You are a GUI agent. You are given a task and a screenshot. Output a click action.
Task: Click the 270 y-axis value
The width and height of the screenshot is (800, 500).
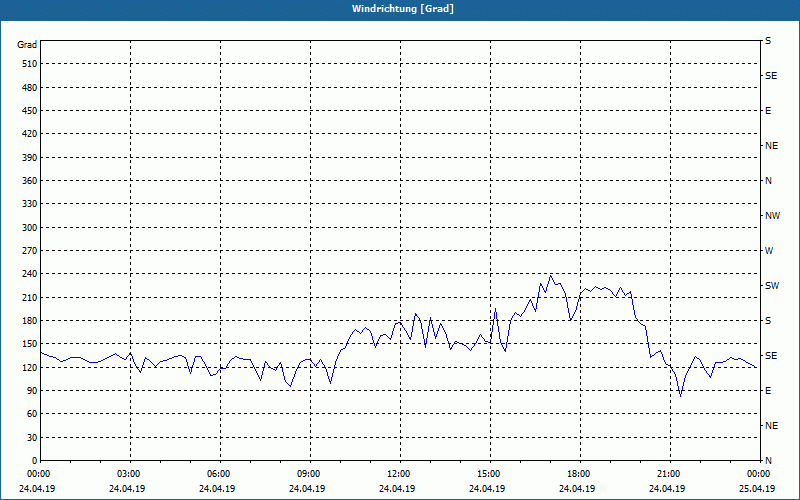coord(30,251)
